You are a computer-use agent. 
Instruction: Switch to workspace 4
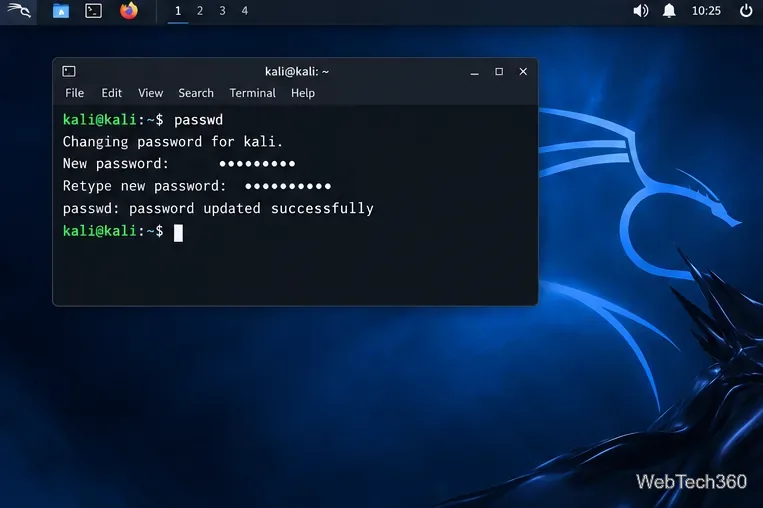(x=245, y=11)
